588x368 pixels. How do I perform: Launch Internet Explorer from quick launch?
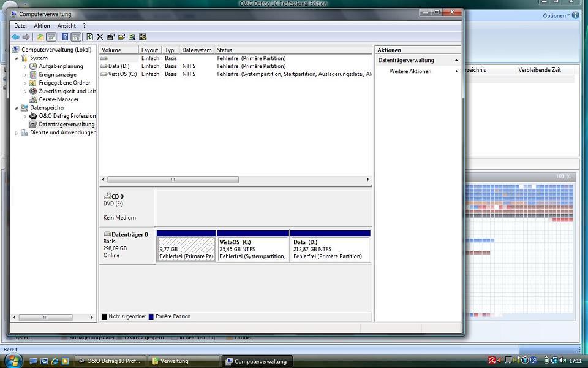click(55, 361)
